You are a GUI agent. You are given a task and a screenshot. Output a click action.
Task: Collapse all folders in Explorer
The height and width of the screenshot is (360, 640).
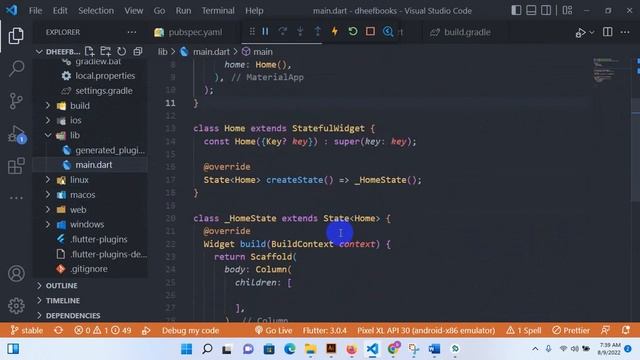coord(138,51)
